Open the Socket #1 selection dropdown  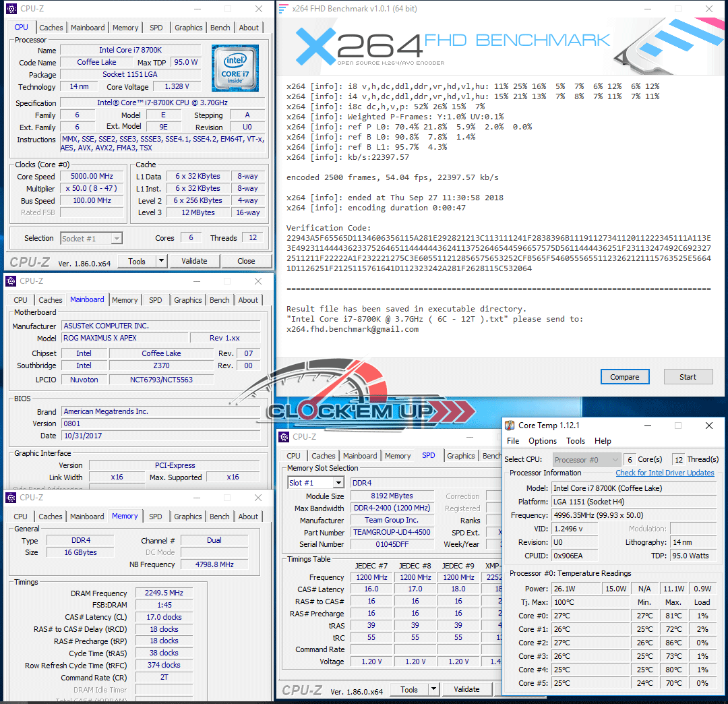coord(117,238)
